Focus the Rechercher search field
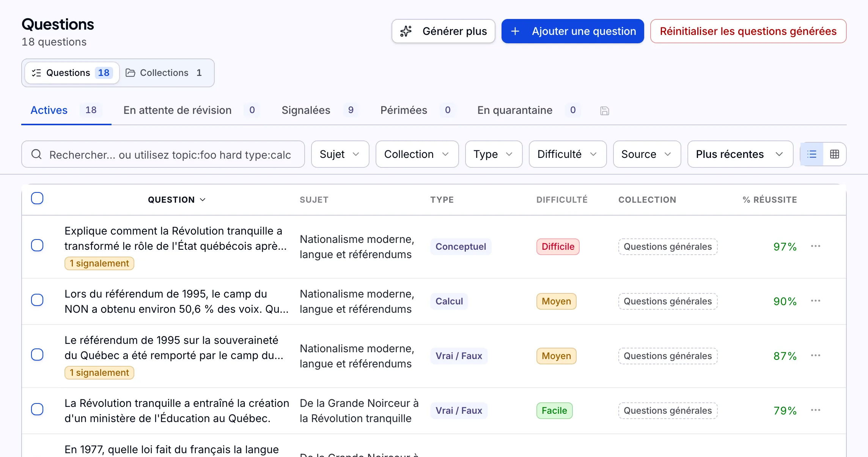Viewport: 868px width, 457px height. click(x=163, y=154)
